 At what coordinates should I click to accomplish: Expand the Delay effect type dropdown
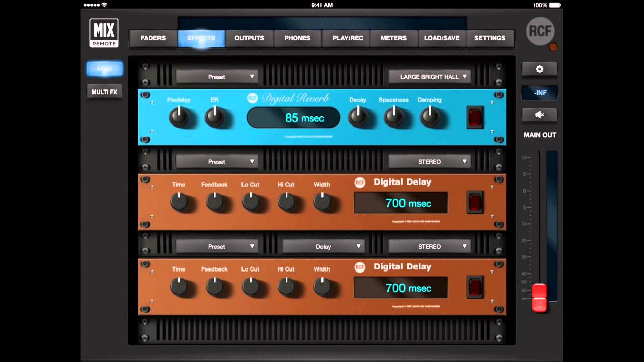(323, 247)
